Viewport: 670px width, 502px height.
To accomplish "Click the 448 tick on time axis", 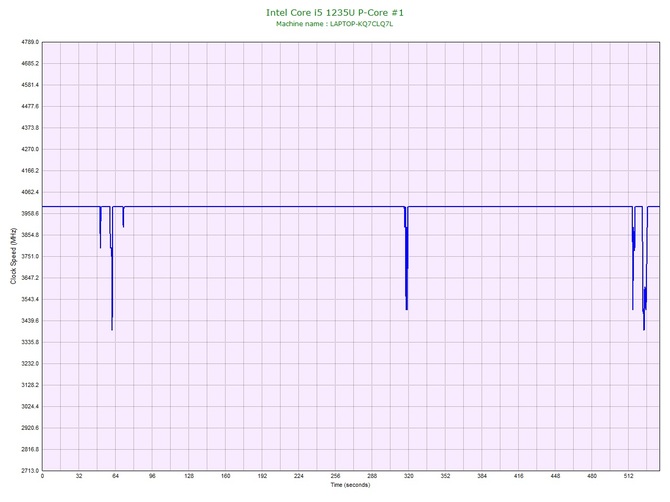I will click(x=555, y=476).
